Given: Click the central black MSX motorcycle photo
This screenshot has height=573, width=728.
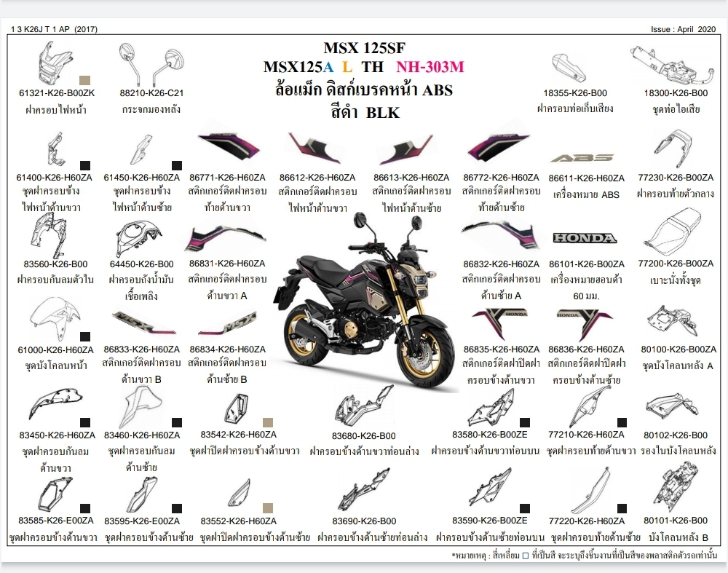Looking at the screenshot, I should 365,302.
